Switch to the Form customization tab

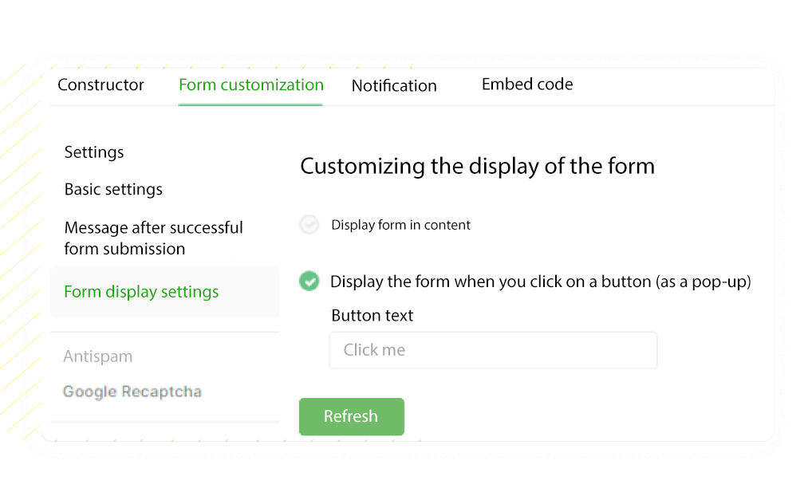250,85
